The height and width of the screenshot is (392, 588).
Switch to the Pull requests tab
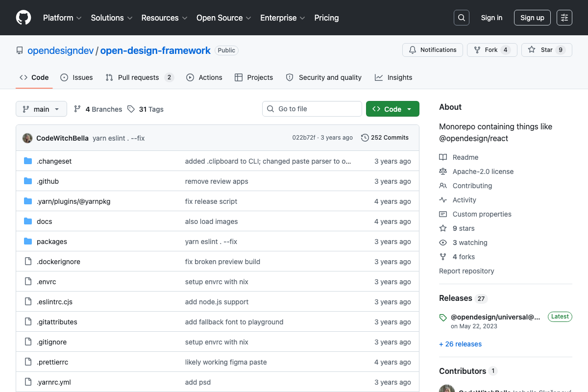tap(140, 77)
